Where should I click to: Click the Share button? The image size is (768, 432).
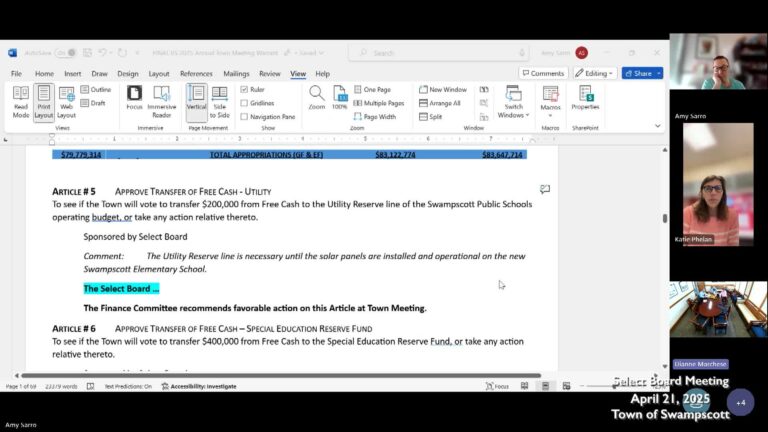click(x=641, y=73)
